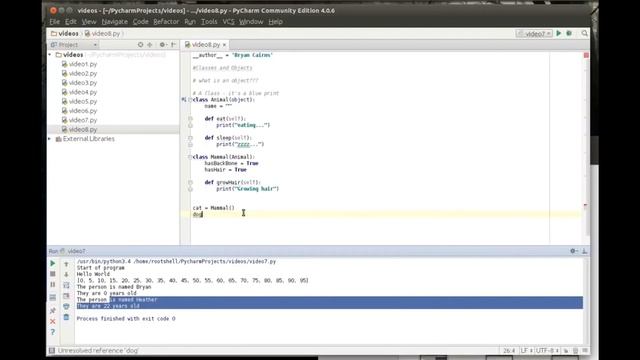
Task: Toggle tool window buttons in status bar corner
Action: (52, 351)
